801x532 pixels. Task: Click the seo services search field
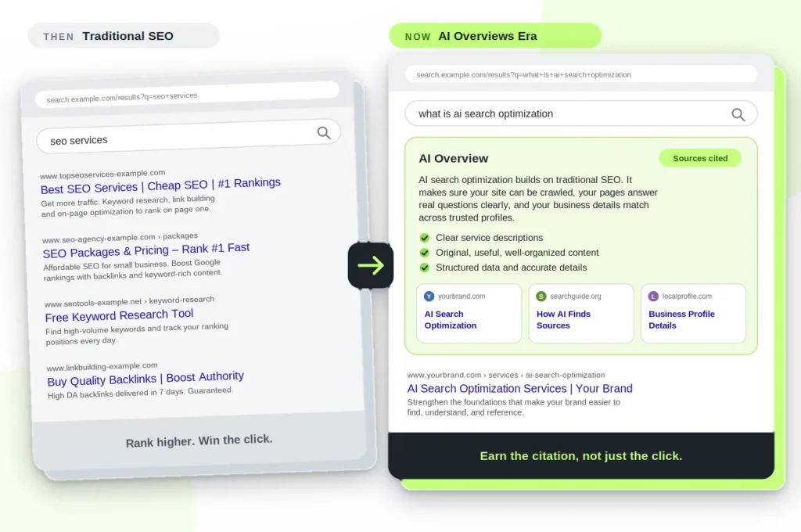pos(189,136)
